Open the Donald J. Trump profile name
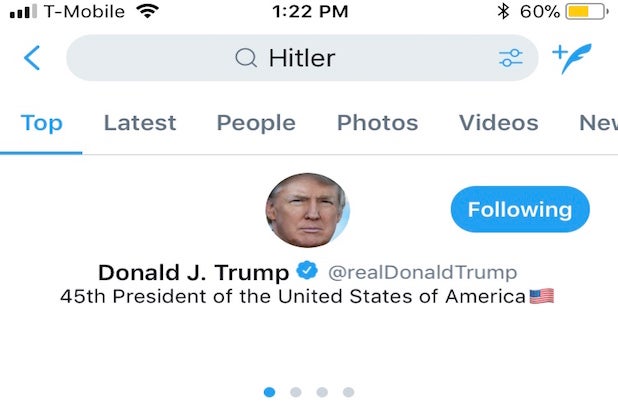This screenshot has width=618, height=412. (193, 272)
